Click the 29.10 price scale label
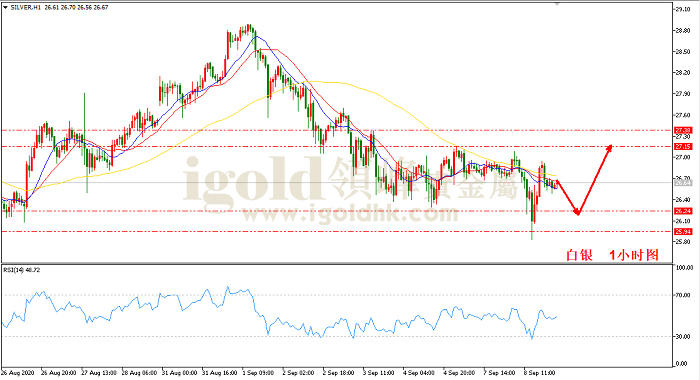 pos(683,9)
